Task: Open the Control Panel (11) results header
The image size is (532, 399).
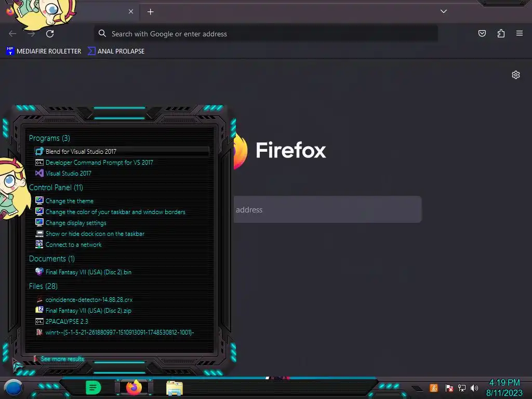Action: click(56, 187)
